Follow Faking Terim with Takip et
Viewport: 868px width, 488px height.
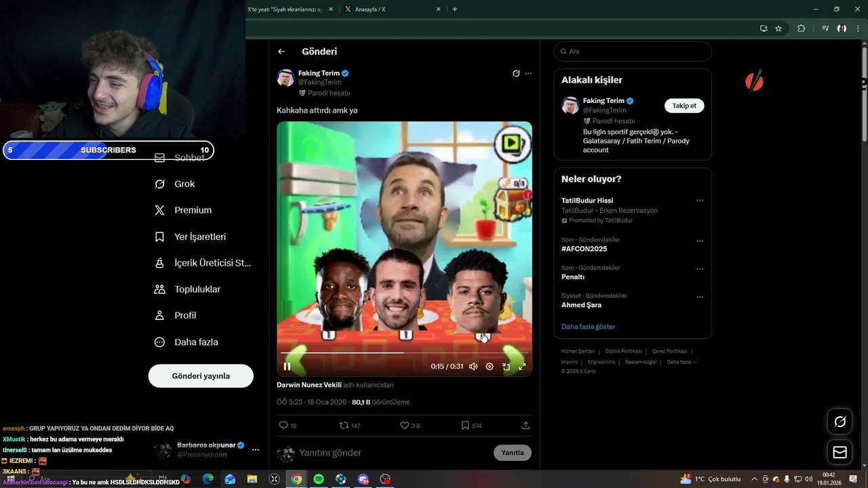pos(684,106)
